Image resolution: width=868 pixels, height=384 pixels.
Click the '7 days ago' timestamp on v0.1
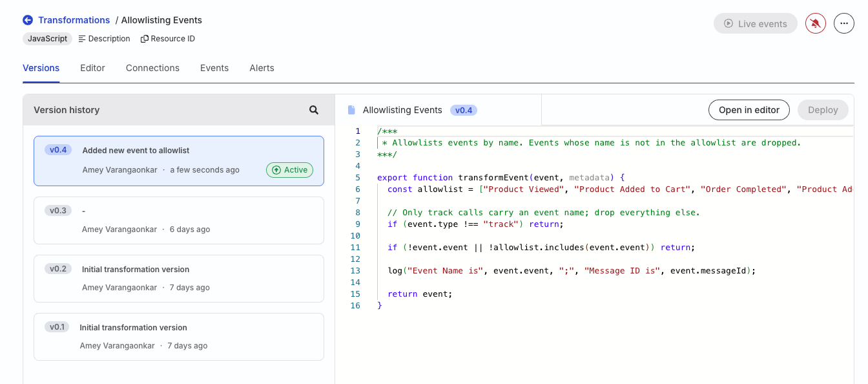point(187,346)
